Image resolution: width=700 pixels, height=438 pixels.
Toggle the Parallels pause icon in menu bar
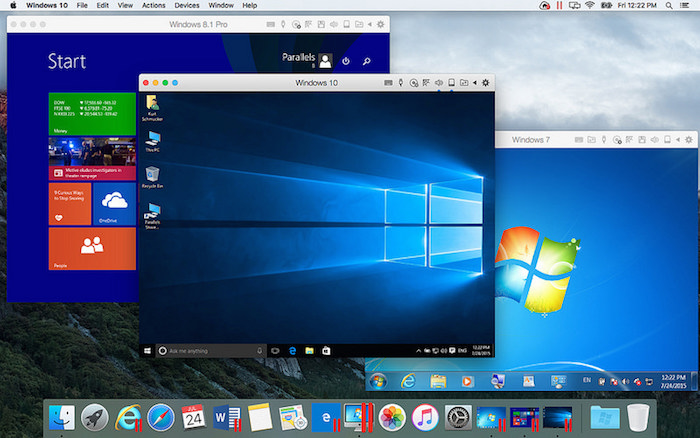click(x=560, y=6)
